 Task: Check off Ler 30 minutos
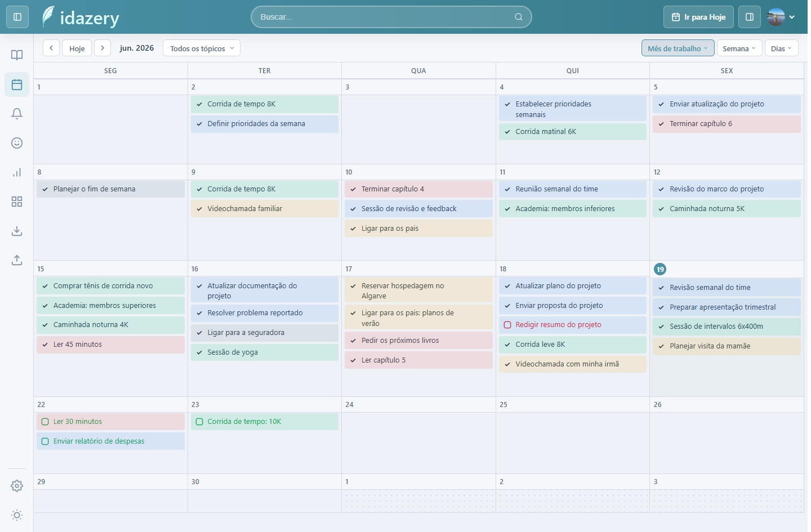(x=45, y=422)
